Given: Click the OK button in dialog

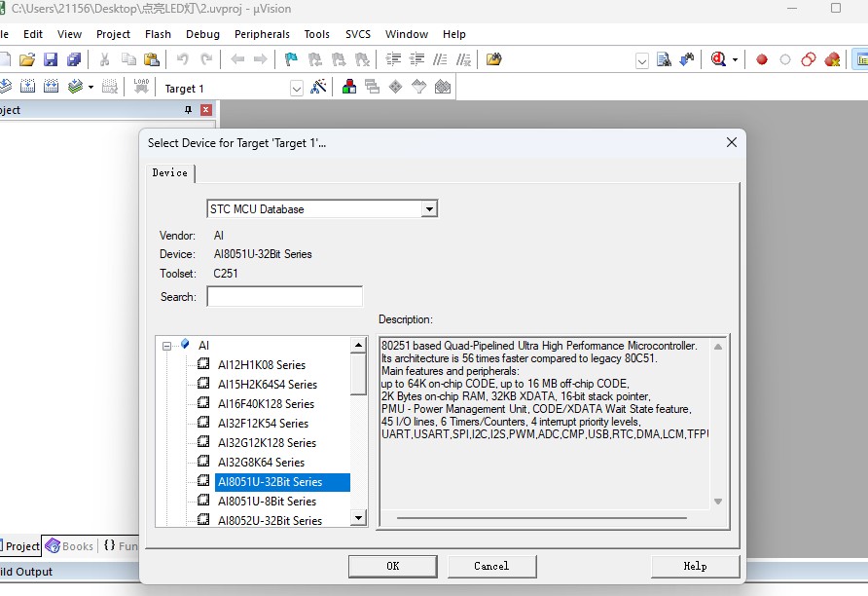Looking at the screenshot, I should 392,566.
